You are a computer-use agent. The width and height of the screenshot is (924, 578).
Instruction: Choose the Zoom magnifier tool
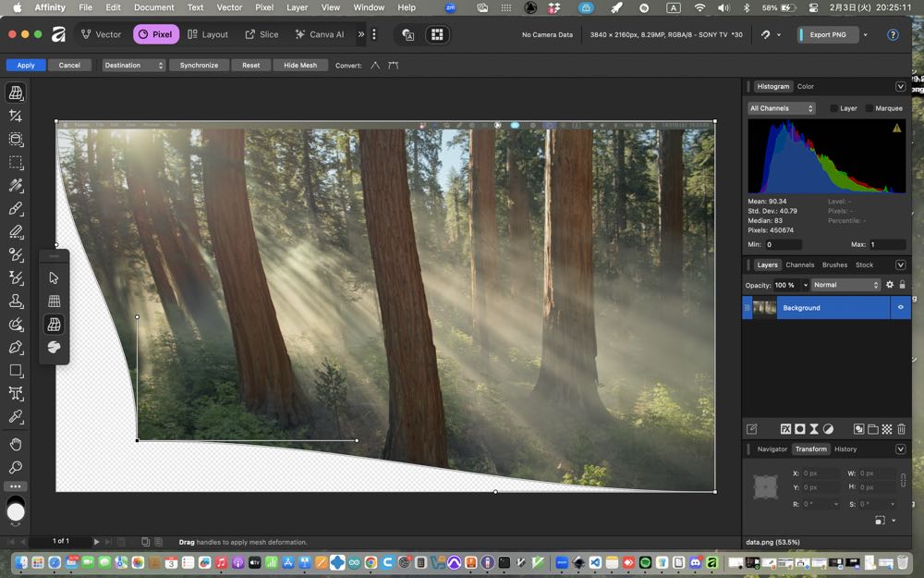click(x=16, y=467)
